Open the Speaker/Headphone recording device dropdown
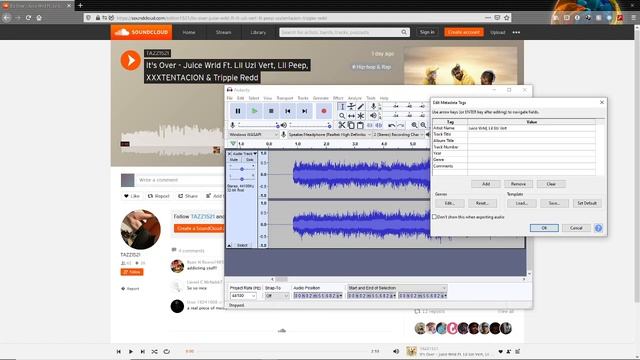This screenshot has width=640, height=360. 330,134
